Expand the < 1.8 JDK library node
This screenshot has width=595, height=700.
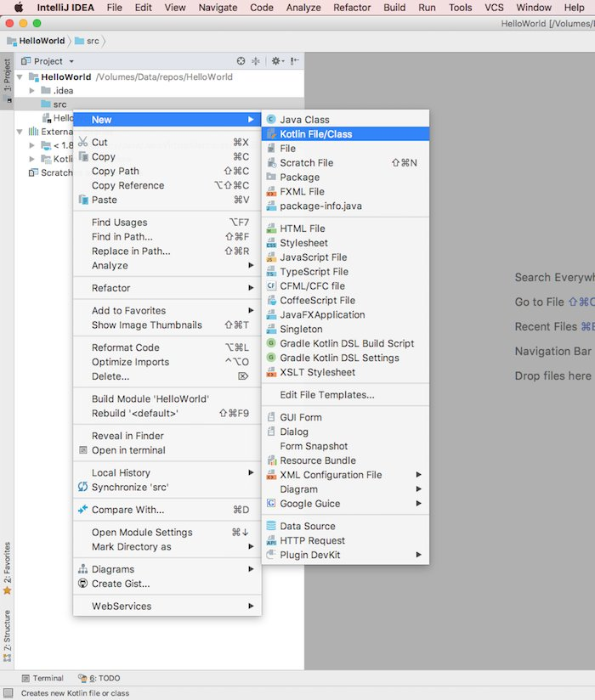(31, 145)
